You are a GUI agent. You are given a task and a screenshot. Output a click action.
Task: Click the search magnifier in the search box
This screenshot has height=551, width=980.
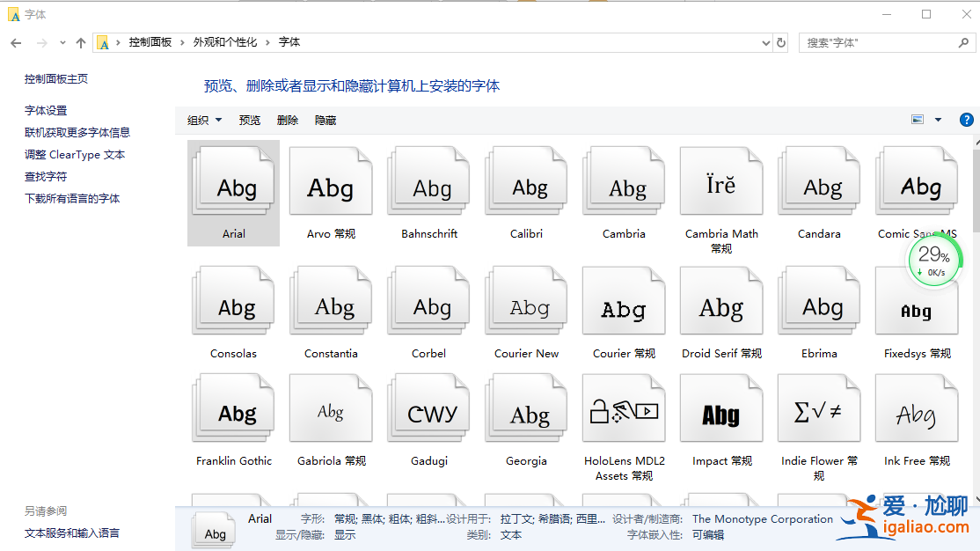pos(963,41)
